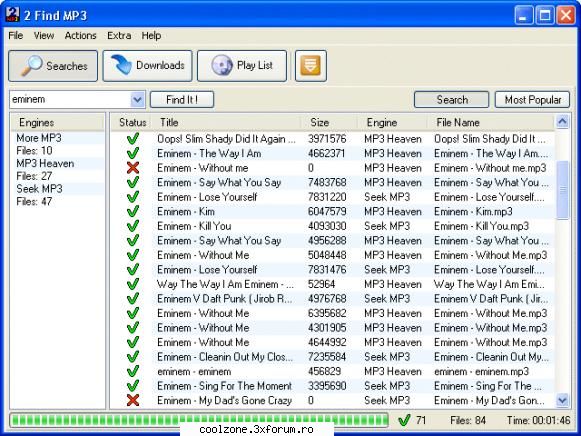Image resolution: width=581 pixels, height=436 pixels.
Task: Click the check icon for Eminem - The Way I Am
Action: (133, 153)
